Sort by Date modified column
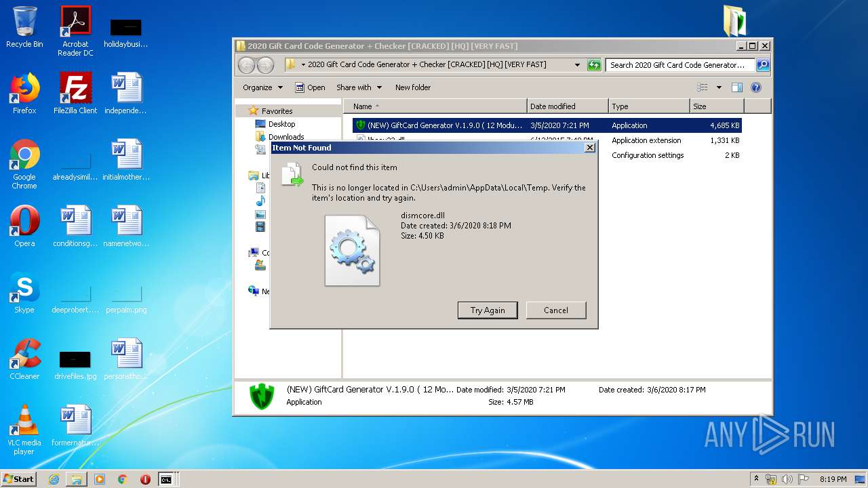Viewport: 868px width, 488px height. point(568,106)
